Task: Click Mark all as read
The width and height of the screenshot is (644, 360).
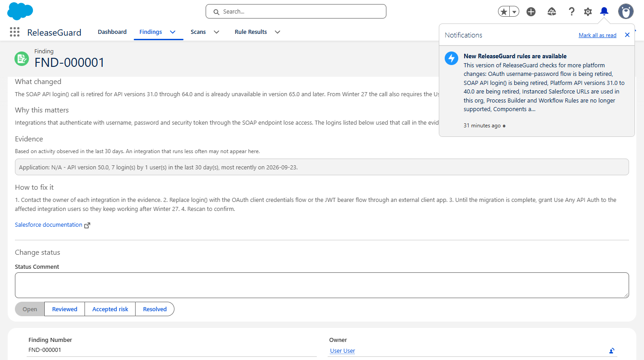Action: pos(597,35)
